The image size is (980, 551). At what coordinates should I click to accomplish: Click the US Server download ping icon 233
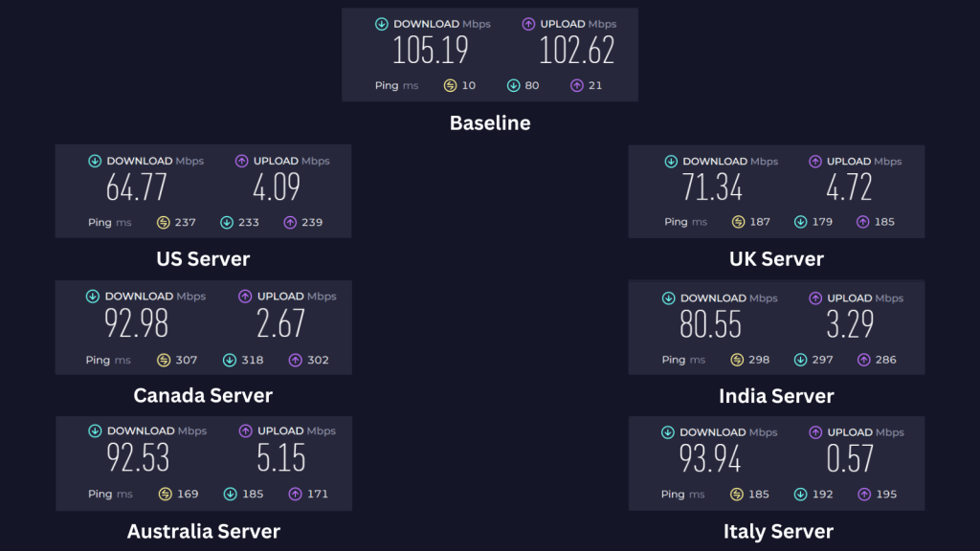pos(227,222)
